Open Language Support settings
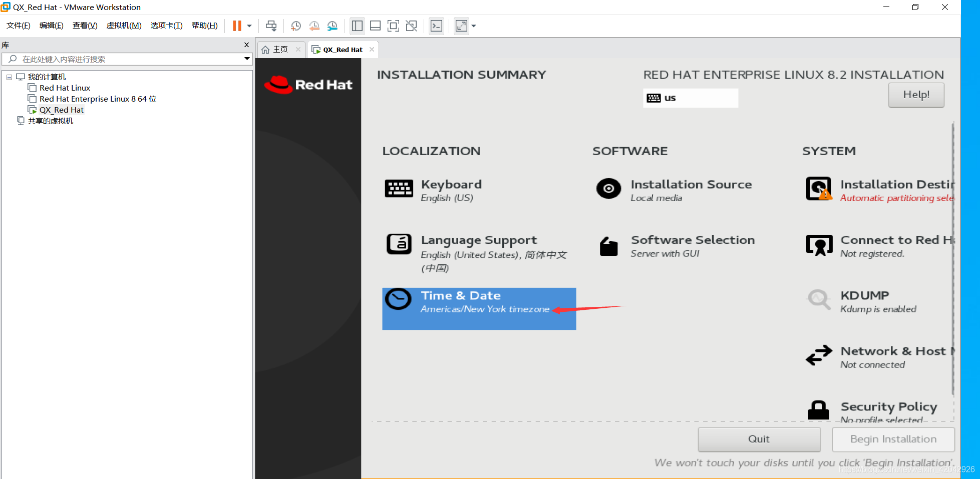The width and height of the screenshot is (980, 479). point(494,254)
